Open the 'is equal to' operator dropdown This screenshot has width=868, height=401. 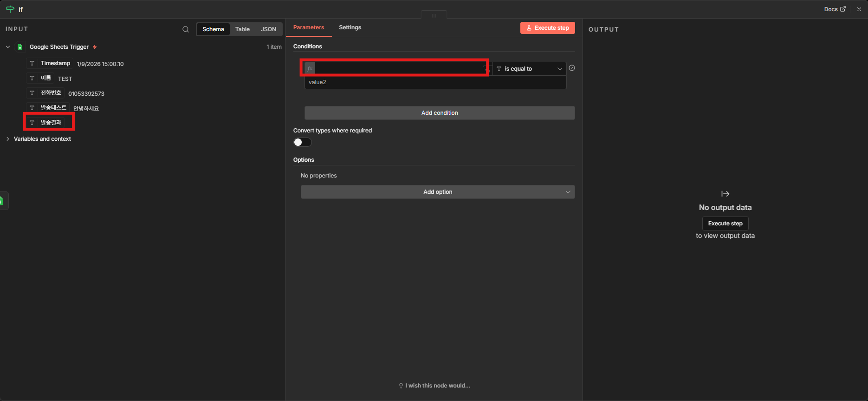[529, 69]
